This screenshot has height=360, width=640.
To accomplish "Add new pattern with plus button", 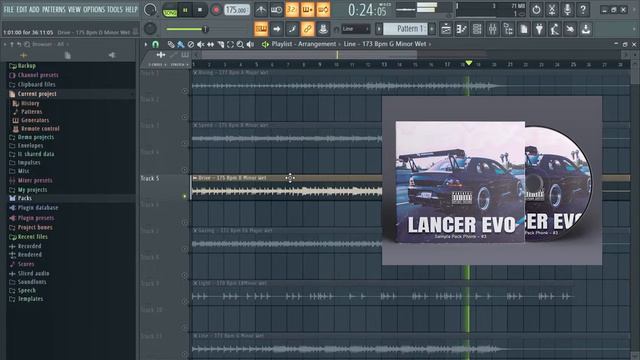I will point(432,29).
